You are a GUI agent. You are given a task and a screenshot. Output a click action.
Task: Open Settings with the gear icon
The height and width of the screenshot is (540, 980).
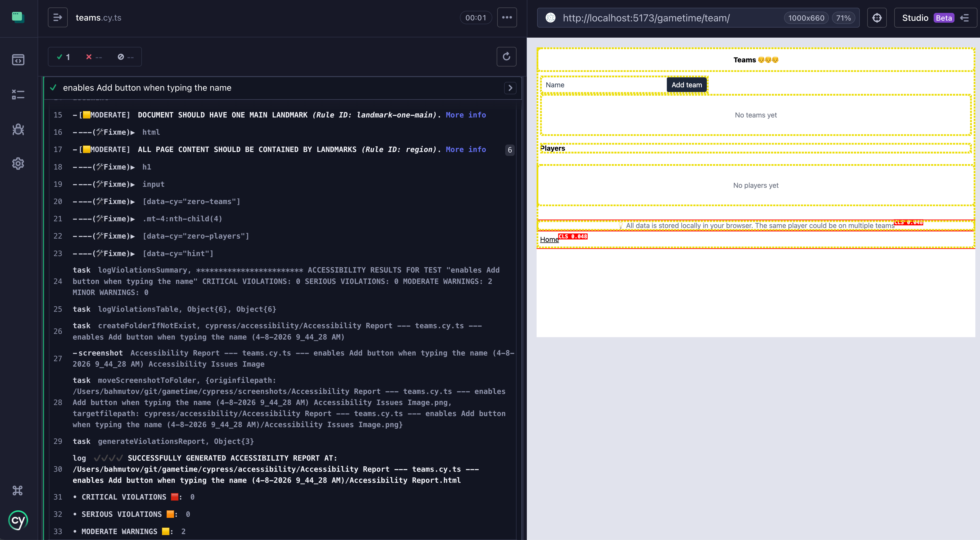[18, 163]
